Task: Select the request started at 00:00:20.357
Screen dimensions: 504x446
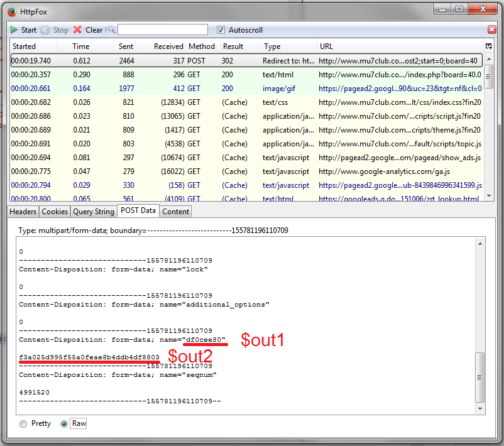Action: click(246, 75)
